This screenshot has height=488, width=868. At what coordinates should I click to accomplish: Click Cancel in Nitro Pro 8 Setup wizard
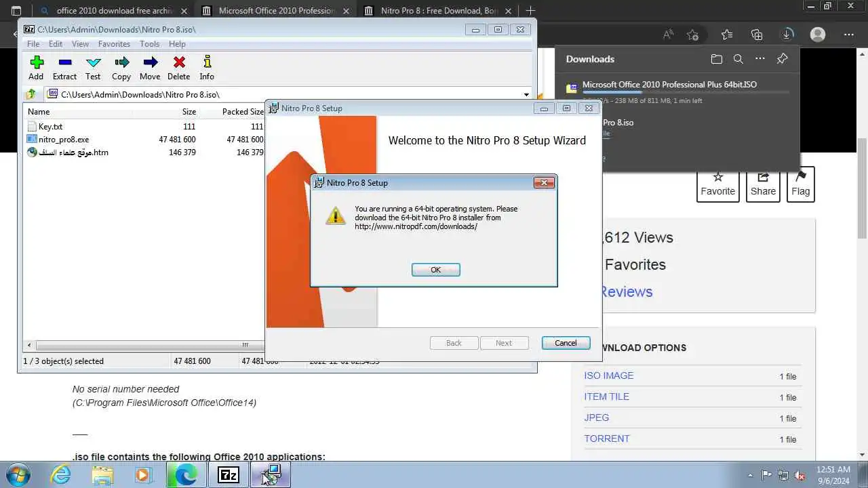(566, 343)
